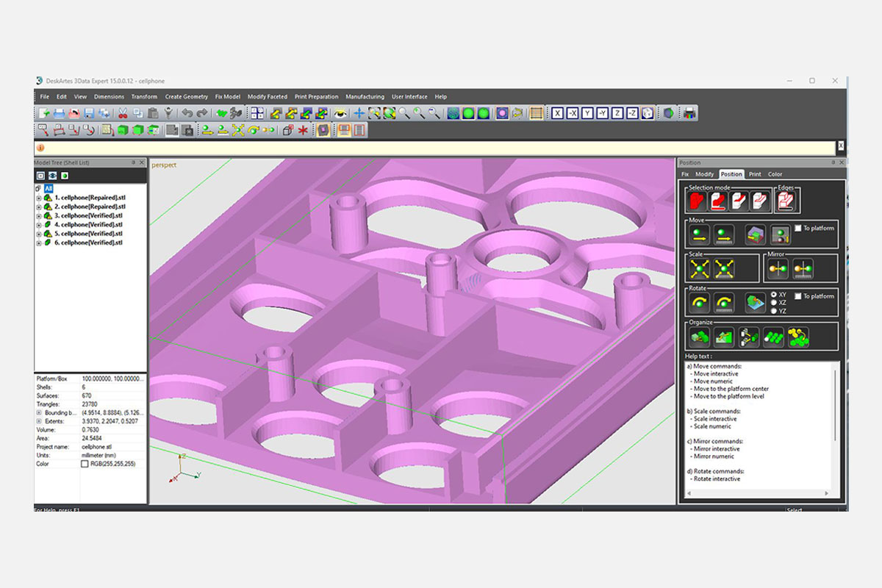
Task: Click the Undo arrow in toolbar
Action: (x=187, y=113)
